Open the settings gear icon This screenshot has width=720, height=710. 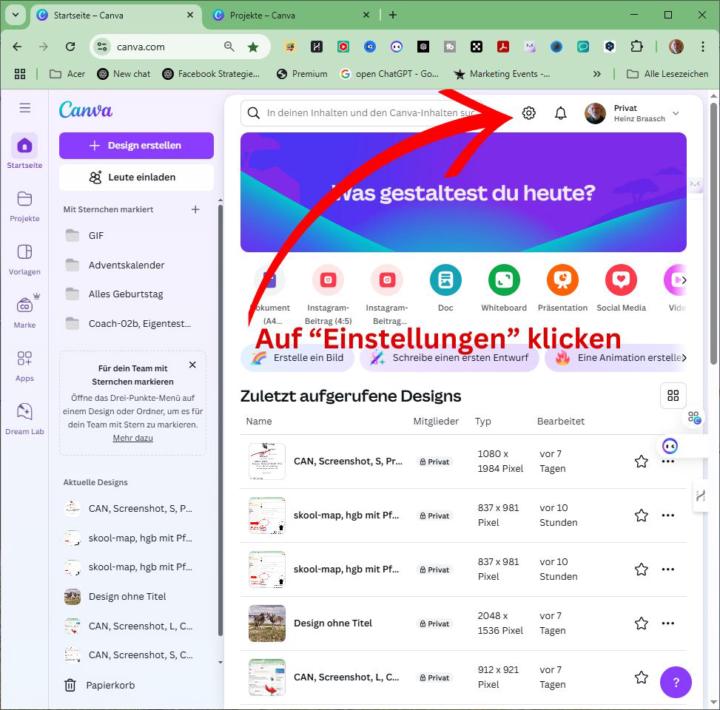529,113
